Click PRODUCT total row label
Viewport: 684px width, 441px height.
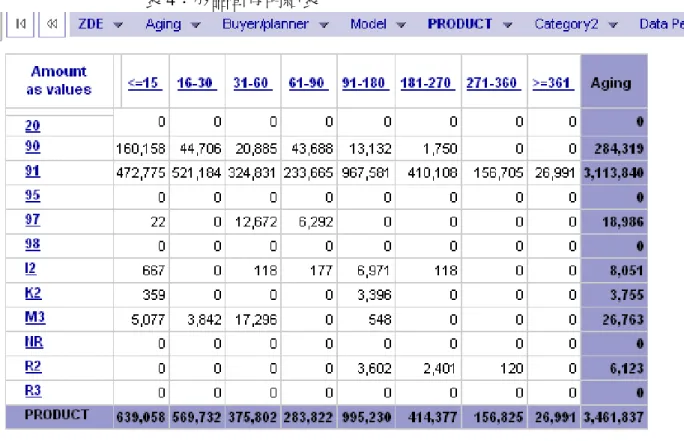(57, 415)
